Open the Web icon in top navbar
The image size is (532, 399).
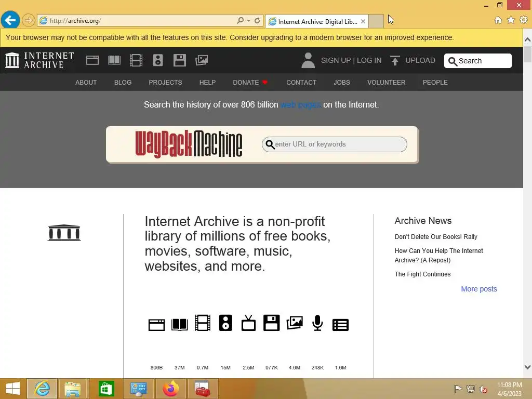pos(92,60)
